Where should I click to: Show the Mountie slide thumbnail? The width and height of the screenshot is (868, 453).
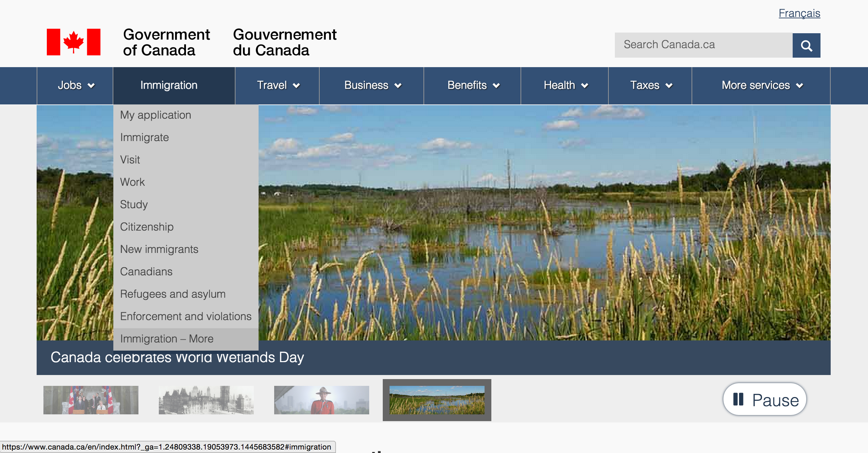pos(322,400)
